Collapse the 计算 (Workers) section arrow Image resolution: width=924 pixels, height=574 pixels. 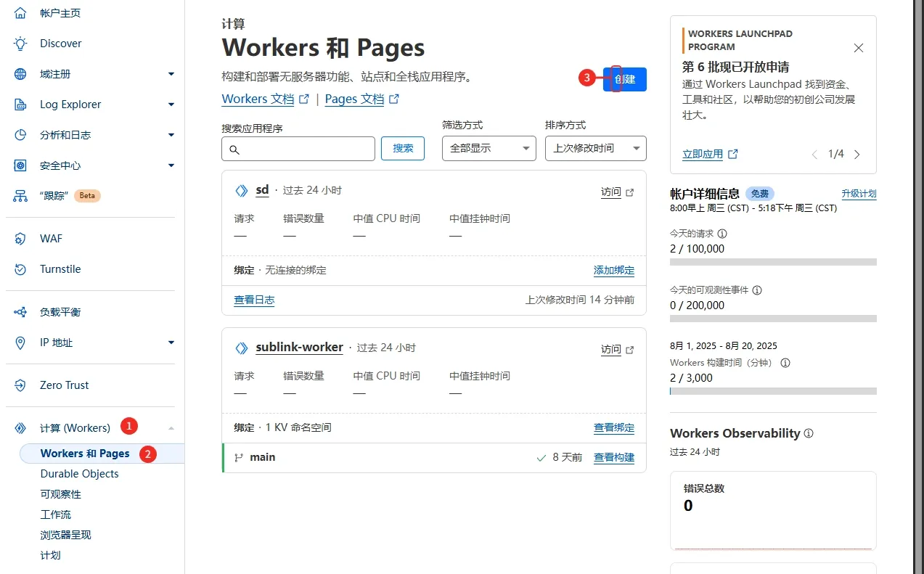point(171,428)
